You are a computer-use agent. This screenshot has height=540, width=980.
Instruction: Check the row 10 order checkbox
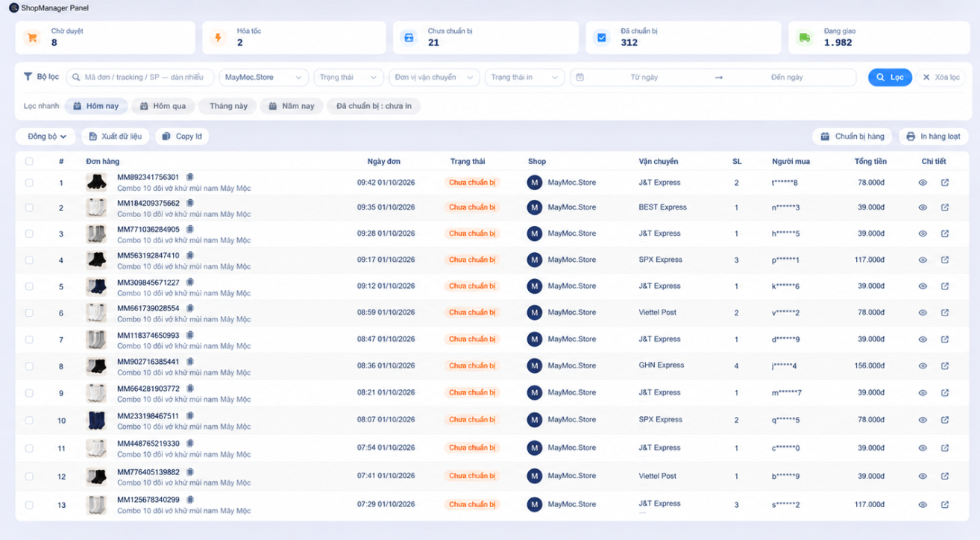click(29, 420)
